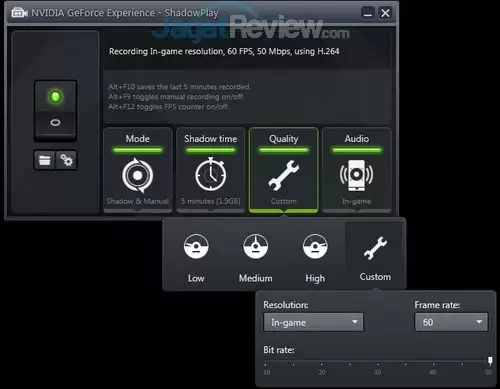The image size is (500, 389).
Task: Click the Mode circular record icon
Action: click(x=137, y=175)
